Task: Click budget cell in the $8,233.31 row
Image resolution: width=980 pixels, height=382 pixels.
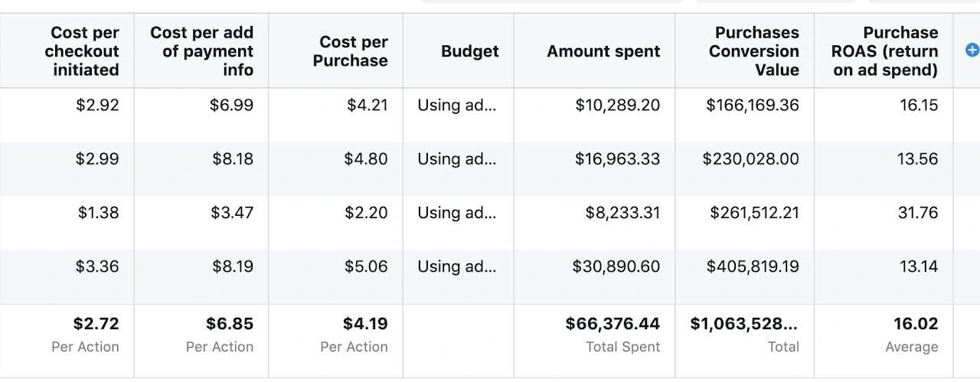Action: click(458, 223)
